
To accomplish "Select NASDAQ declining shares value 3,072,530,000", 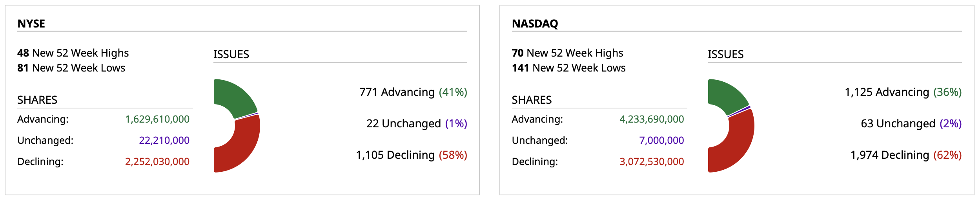I will pyautogui.click(x=652, y=162).
